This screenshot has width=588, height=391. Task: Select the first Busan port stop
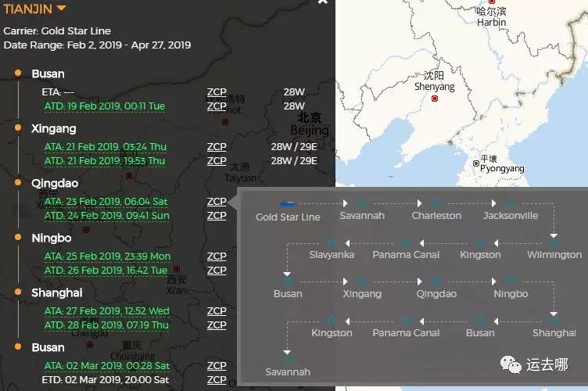pyautogui.click(x=48, y=74)
